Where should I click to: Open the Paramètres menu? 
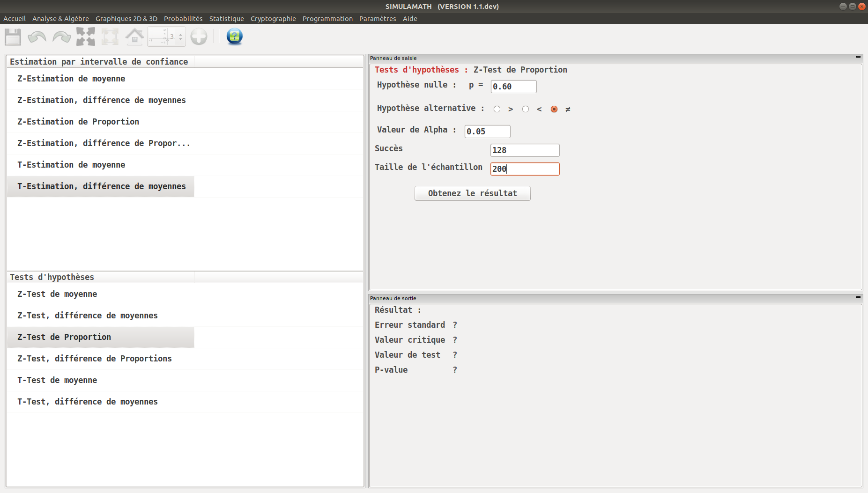tap(378, 19)
